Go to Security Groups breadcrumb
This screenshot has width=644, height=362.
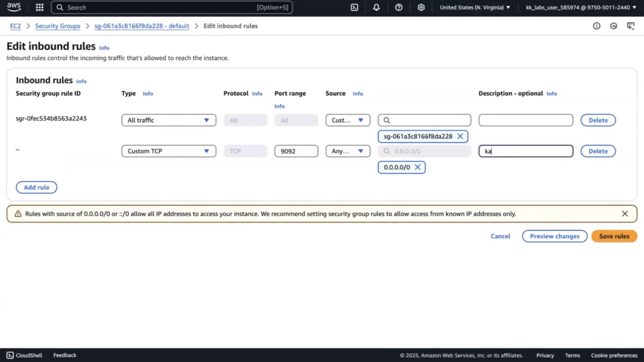[58, 26]
